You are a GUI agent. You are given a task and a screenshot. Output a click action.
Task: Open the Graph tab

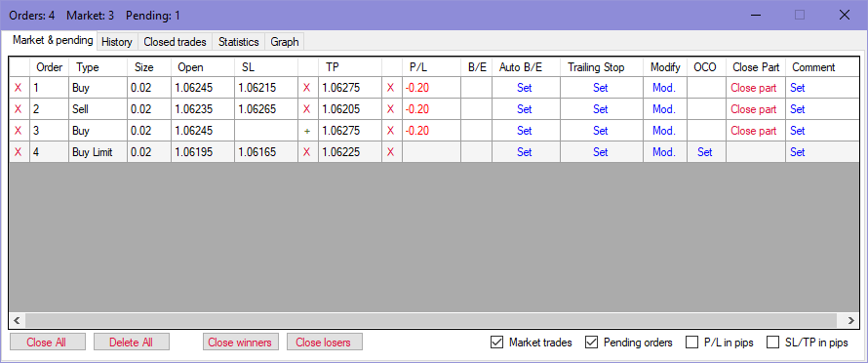285,42
